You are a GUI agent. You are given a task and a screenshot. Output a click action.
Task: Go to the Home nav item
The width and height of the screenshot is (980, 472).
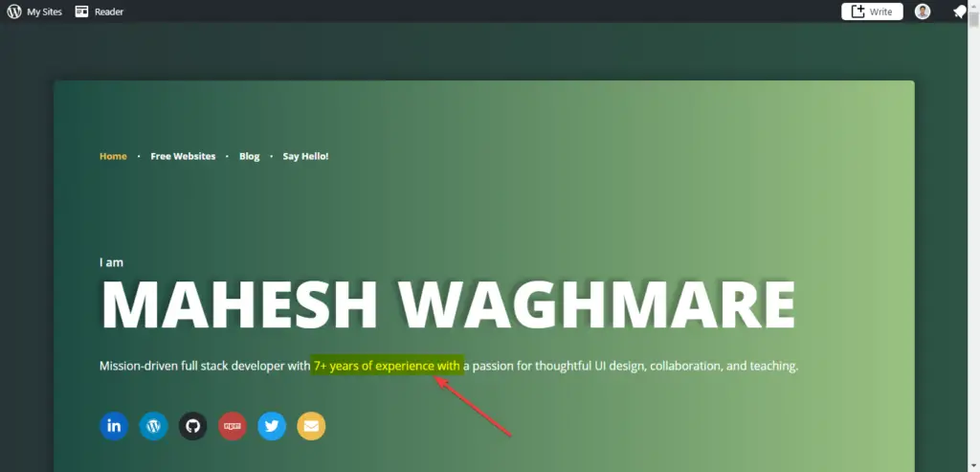[113, 156]
